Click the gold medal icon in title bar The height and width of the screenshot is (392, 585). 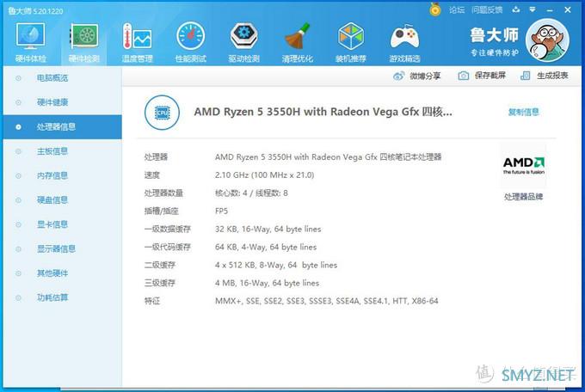(435, 9)
